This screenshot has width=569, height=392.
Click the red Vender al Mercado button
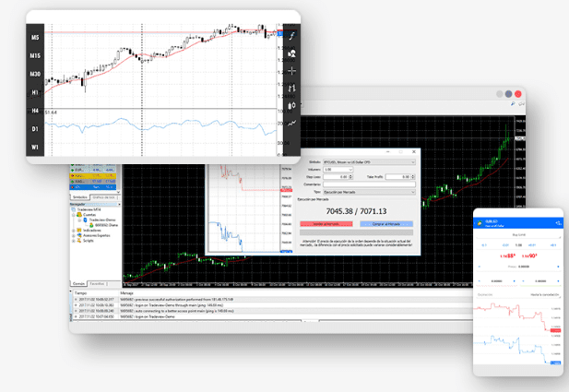(326, 224)
